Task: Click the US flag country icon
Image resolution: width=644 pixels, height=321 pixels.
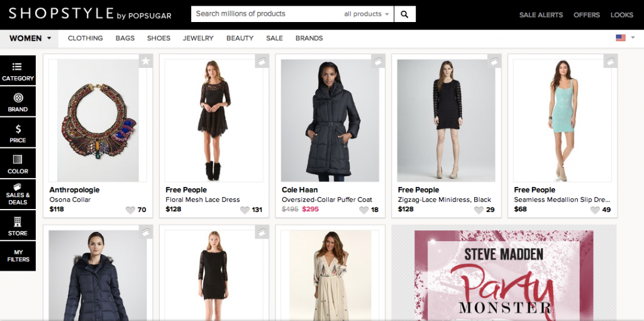Action: [621, 38]
